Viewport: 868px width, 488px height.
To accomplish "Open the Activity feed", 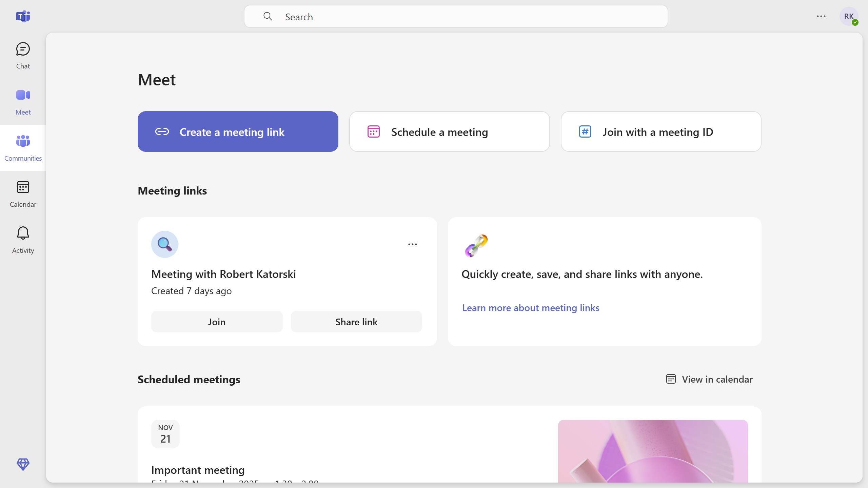I will pos(22,240).
